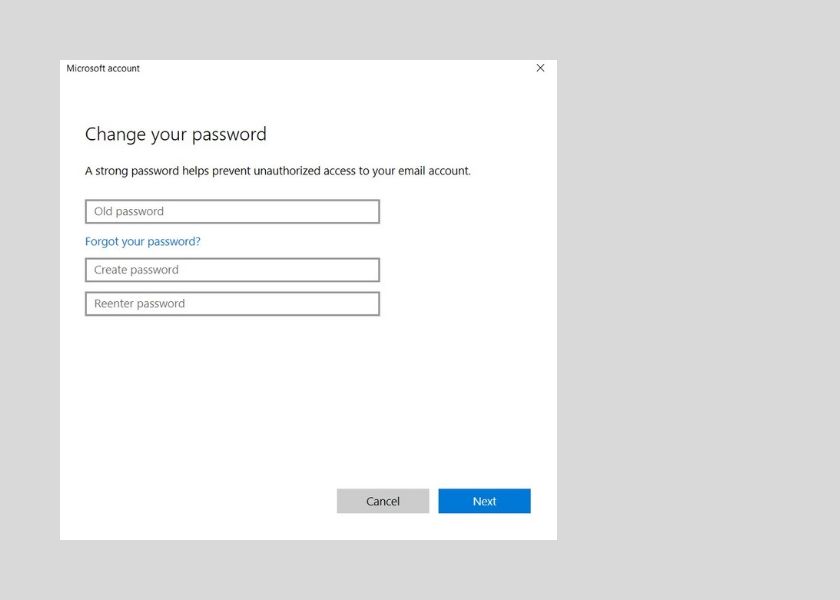
Task: Activate the blue Next confirmation button
Action: tap(484, 501)
